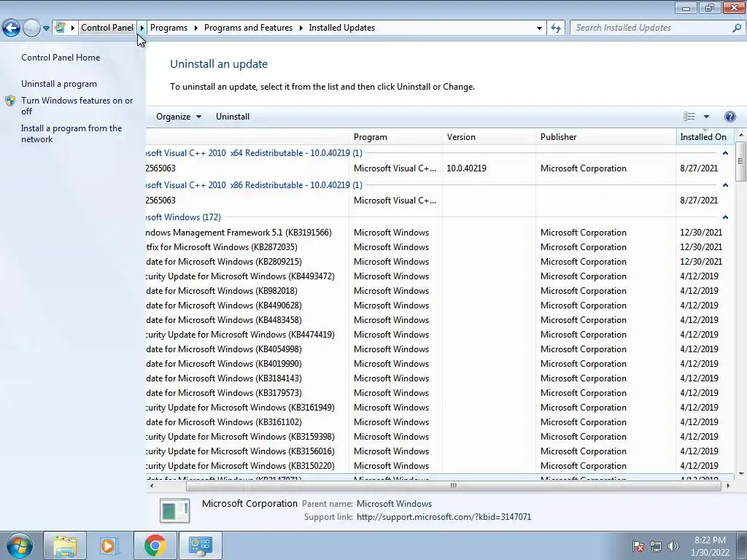Open Turn Windows features on or off
Image resolution: width=747 pixels, height=560 pixels.
(x=77, y=106)
